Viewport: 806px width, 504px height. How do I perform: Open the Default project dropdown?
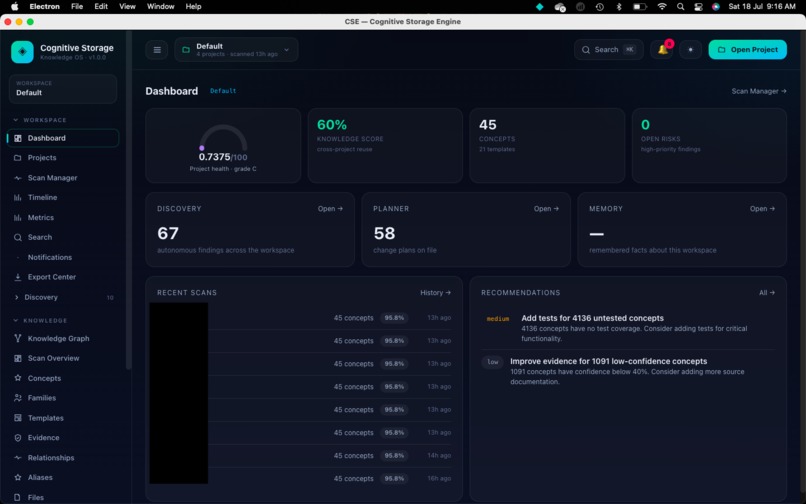pos(236,50)
